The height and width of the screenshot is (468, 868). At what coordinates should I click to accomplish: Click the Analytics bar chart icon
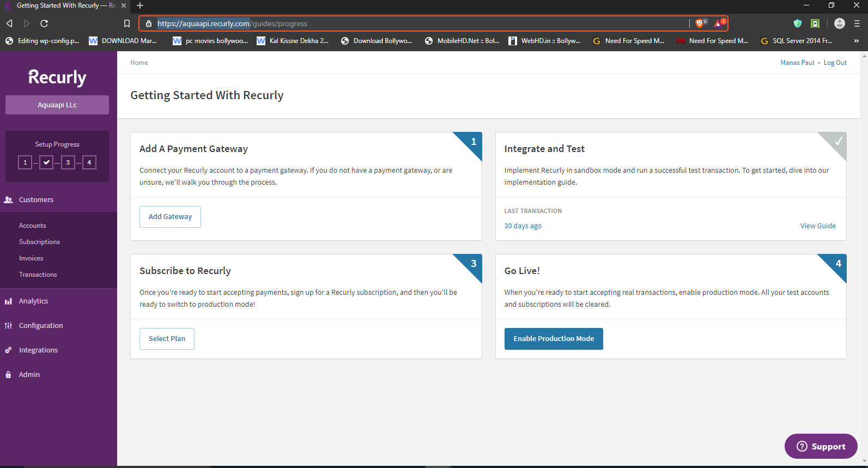8,301
